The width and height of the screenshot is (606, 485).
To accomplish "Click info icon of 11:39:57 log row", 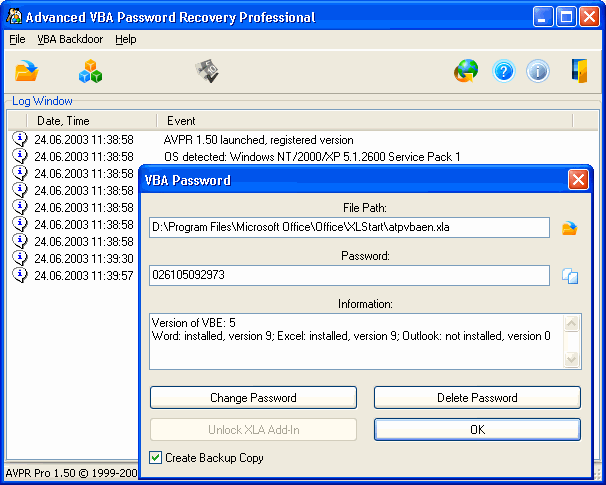I will pos(20,275).
